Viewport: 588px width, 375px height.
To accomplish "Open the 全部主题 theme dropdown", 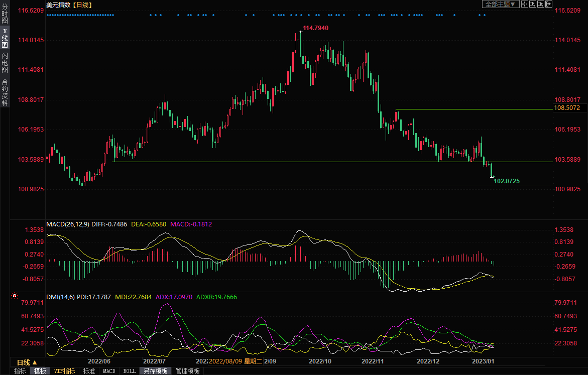I will 499,4.
